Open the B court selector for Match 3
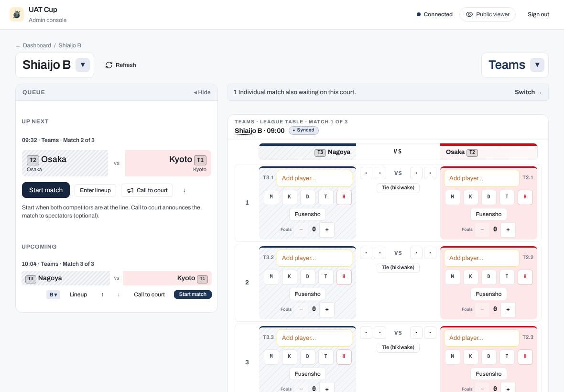Viewport: 564px width, 392px height. pos(53,294)
